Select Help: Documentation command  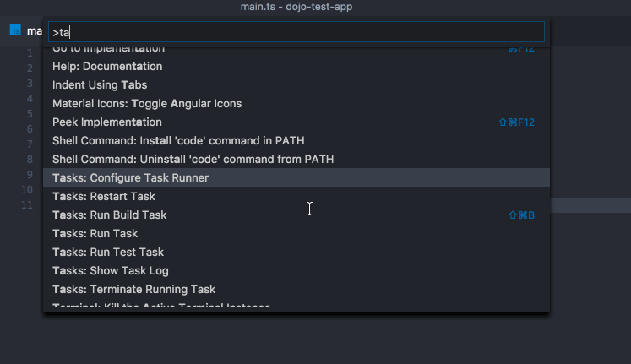tap(296, 67)
